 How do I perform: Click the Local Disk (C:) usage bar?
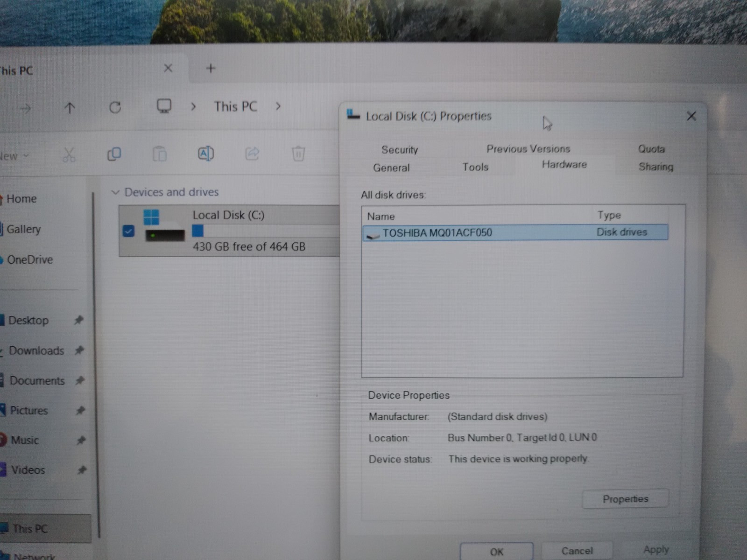point(265,231)
